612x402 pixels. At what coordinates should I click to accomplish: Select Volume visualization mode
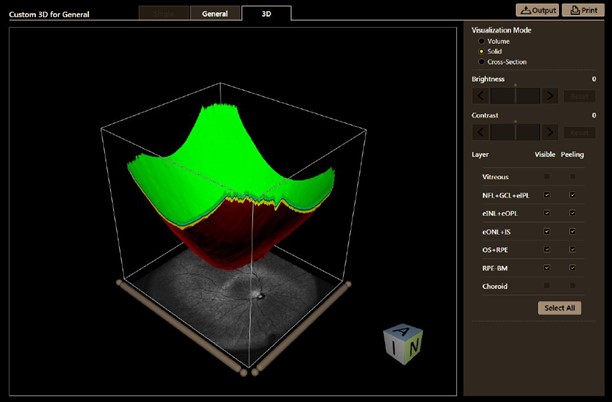(482, 41)
